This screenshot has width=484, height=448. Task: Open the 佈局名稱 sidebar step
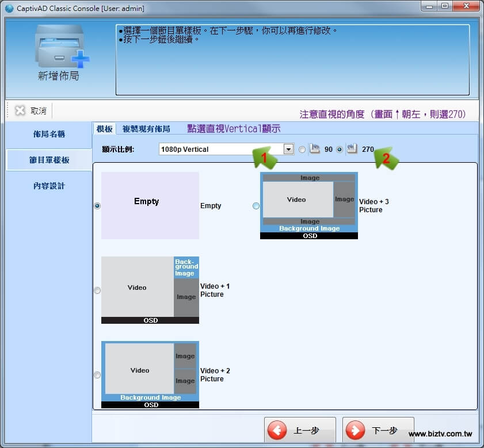click(x=49, y=134)
